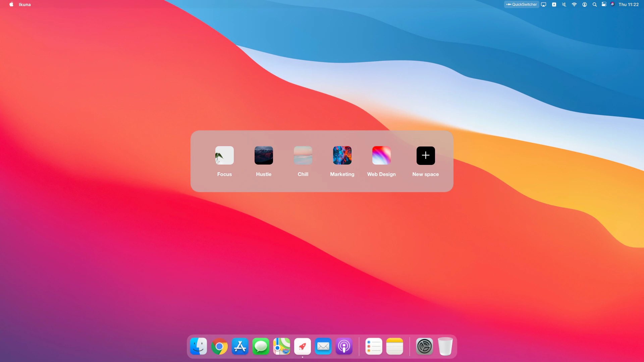Select the Focus space thumbnail

coord(224,155)
